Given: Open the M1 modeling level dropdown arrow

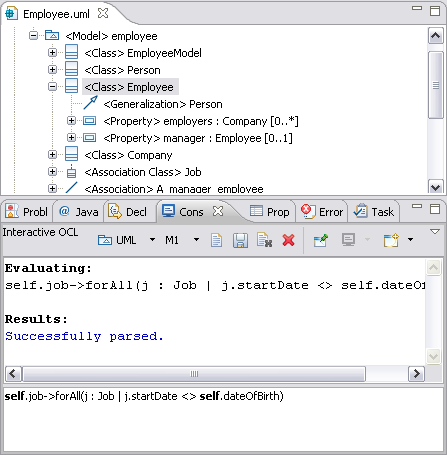Looking at the screenshot, I should pyautogui.click(x=196, y=239).
